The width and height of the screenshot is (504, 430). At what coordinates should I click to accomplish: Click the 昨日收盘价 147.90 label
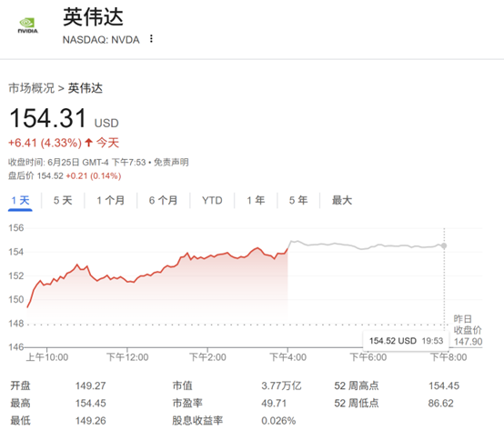[x=468, y=330]
